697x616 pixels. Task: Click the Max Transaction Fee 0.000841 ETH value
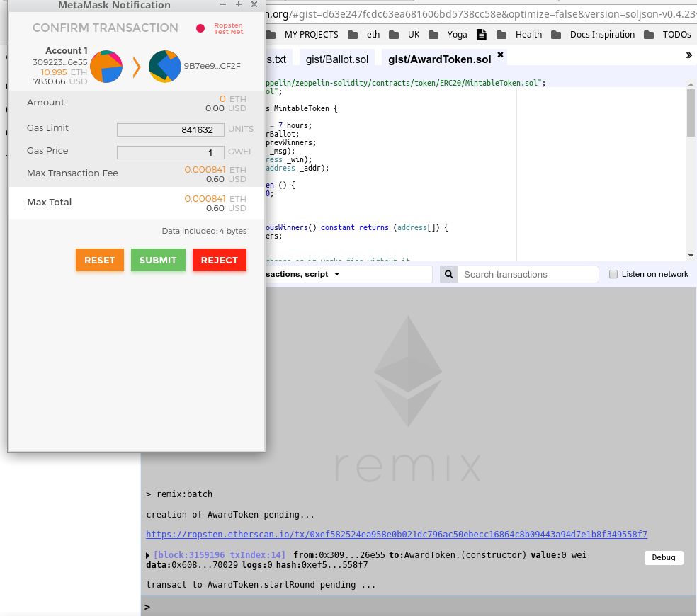tap(215, 170)
